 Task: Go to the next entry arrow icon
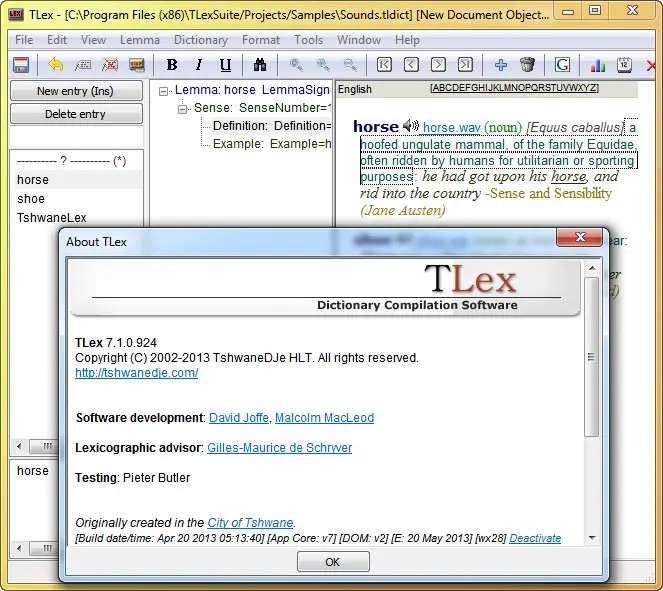(x=438, y=65)
